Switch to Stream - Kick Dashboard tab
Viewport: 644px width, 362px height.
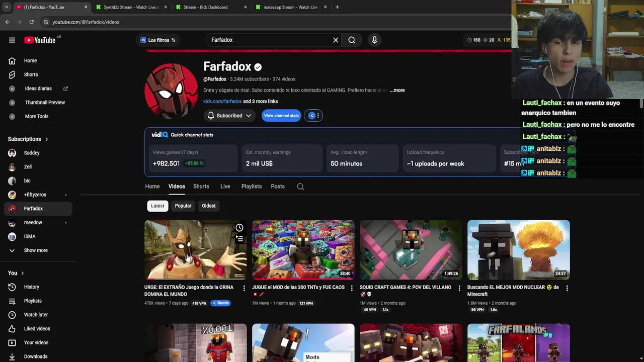point(210,7)
